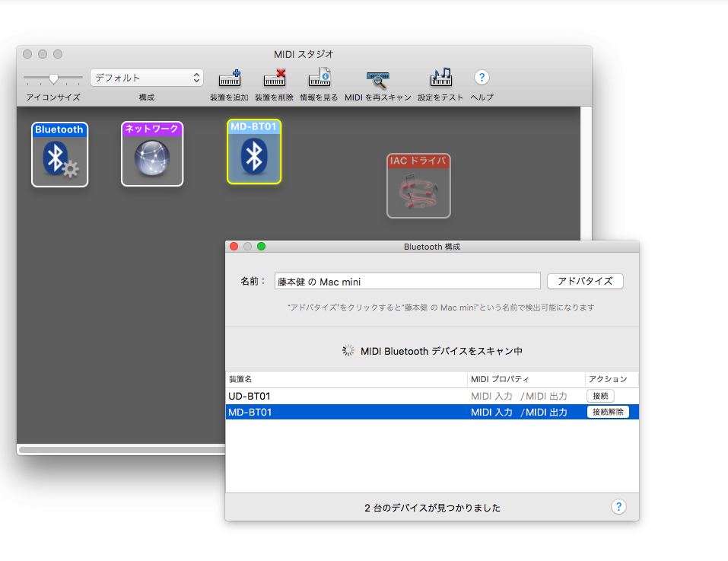Open help in the Bluetooth 構成 window footer
This screenshot has height=561, width=728.
click(x=618, y=507)
